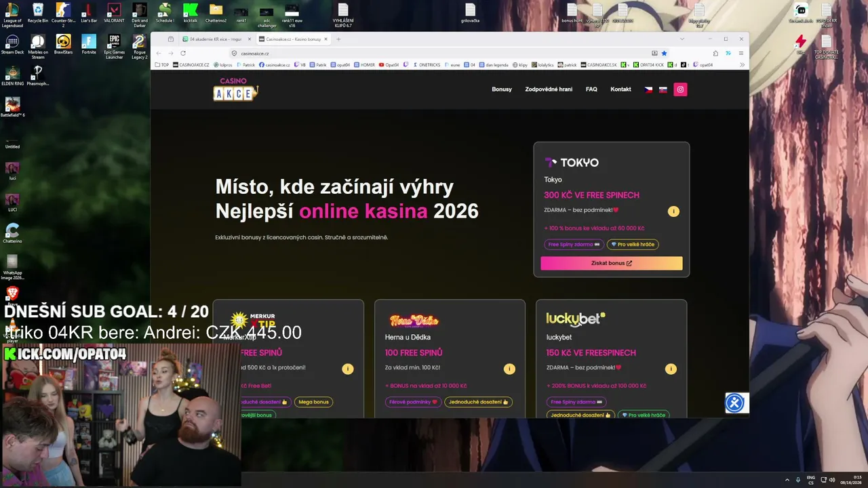Launch the Liar's Bar desktop shortcut
Image resolution: width=868 pixels, height=488 pixels.
point(89,13)
